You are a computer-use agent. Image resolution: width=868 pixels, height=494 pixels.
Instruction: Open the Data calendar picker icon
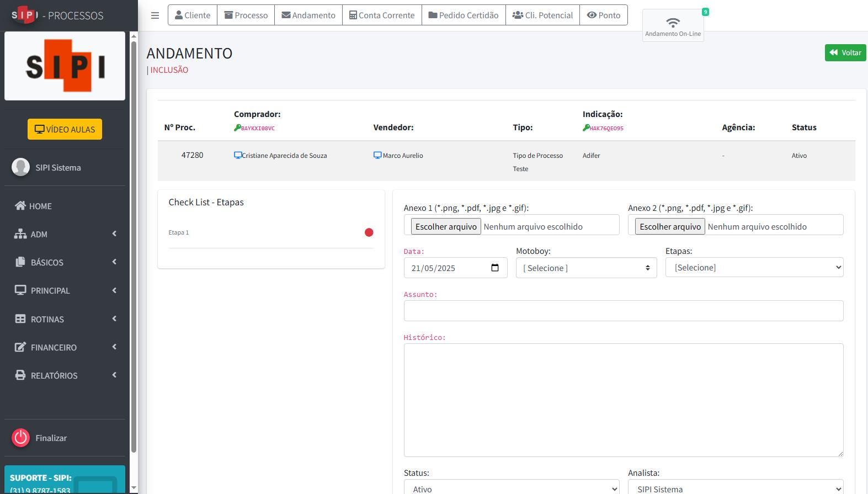click(x=495, y=268)
